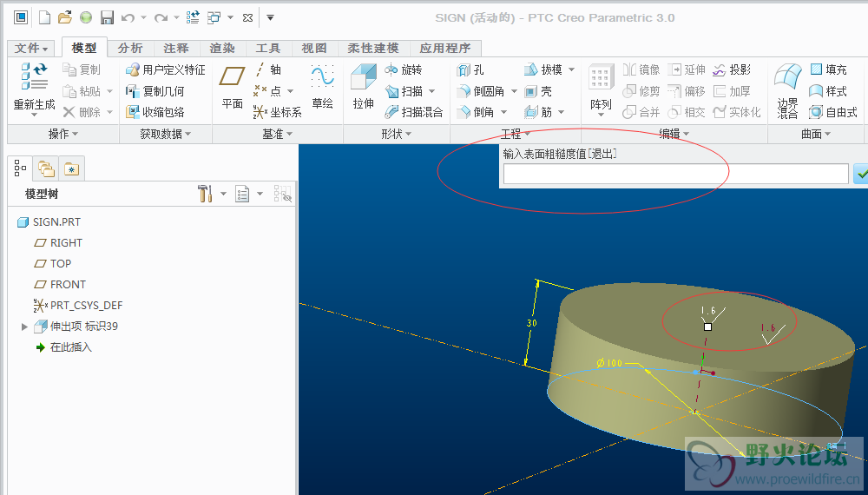Click 复制几何 copy geometry
Image resolution: width=868 pixels, height=495 pixels.
155,91
